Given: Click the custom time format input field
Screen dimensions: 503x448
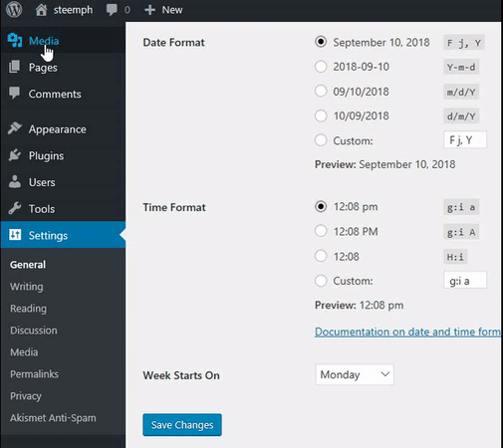Looking at the screenshot, I should (x=465, y=280).
